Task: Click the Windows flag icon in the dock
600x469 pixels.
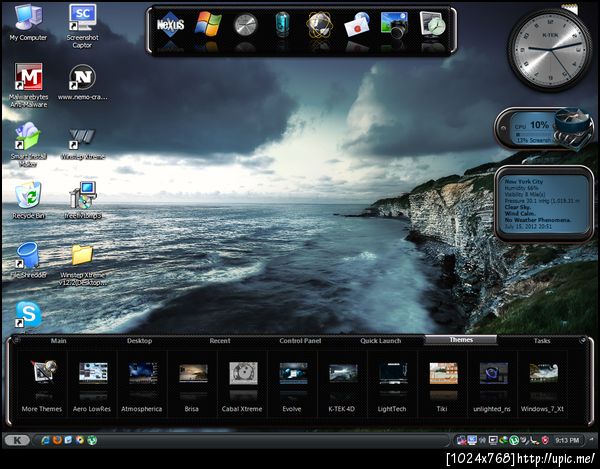Action: [208, 24]
